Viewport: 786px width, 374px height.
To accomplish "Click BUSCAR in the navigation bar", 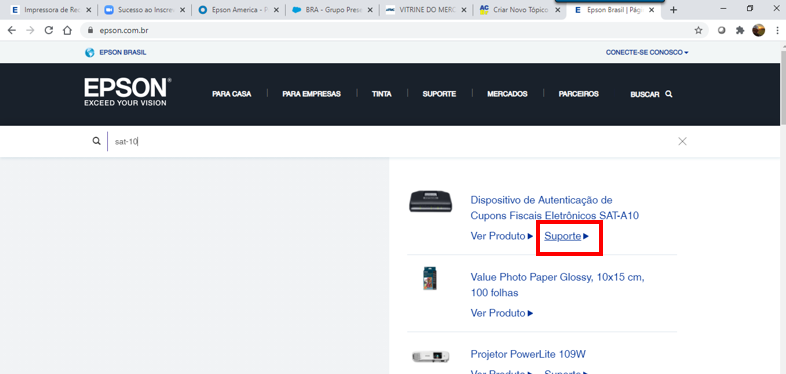I will coord(645,94).
